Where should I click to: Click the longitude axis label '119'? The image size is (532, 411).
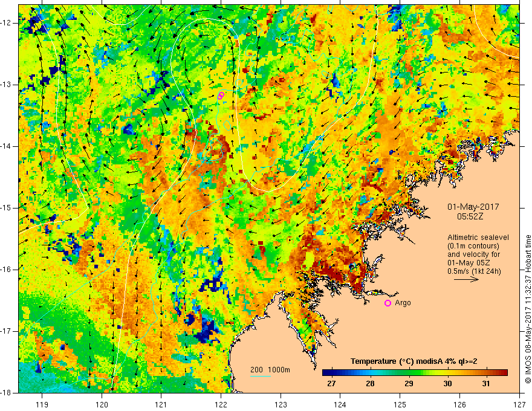pyautogui.click(x=42, y=404)
